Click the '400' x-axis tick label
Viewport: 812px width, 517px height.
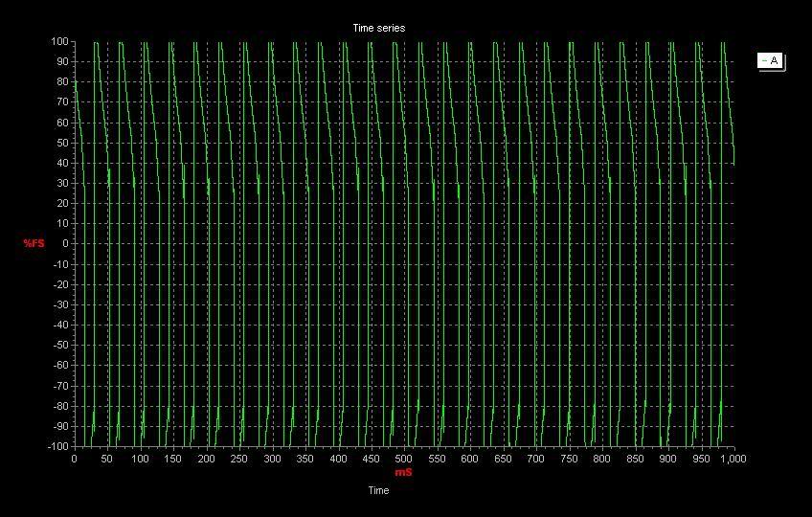pyautogui.click(x=338, y=459)
